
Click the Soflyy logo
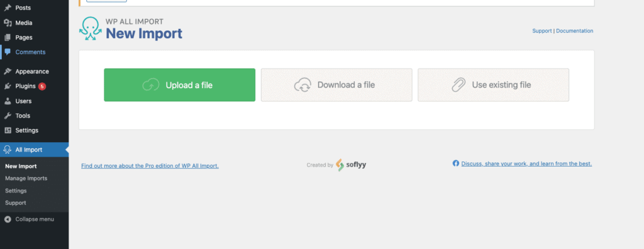coord(351,165)
